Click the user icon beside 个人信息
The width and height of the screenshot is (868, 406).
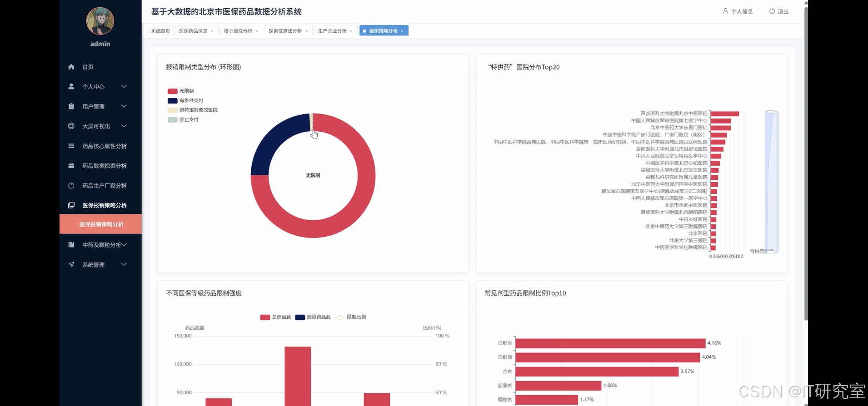[725, 11]
